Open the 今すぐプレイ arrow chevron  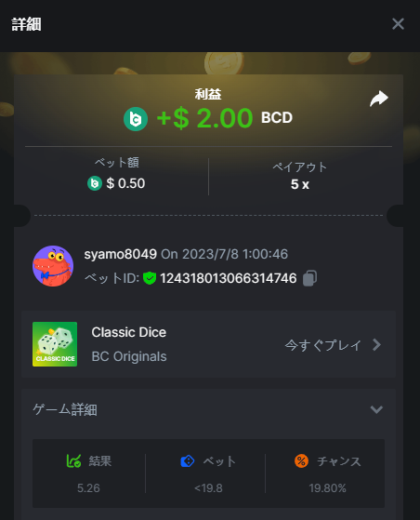coord(376,345)
